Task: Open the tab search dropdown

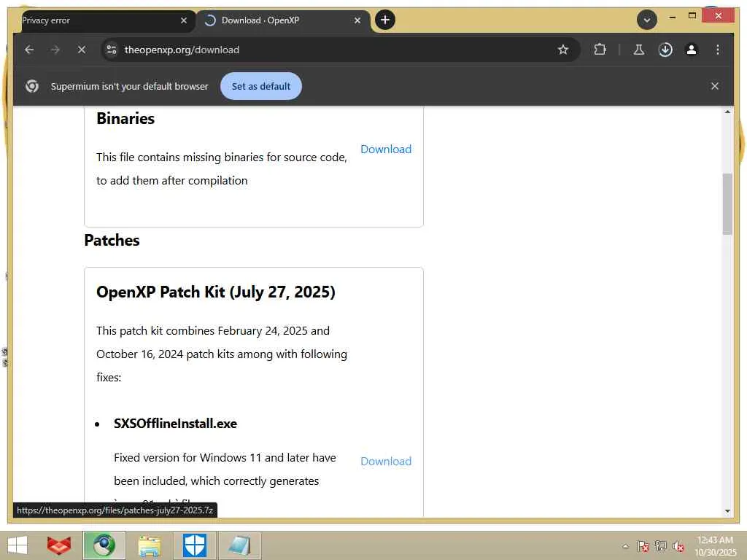Action: click(x=646, y=20)
